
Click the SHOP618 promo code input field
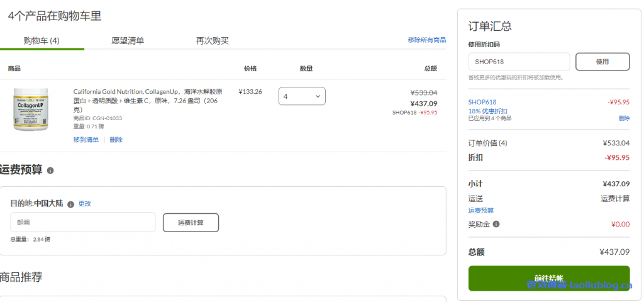click(x=519, y=62)
